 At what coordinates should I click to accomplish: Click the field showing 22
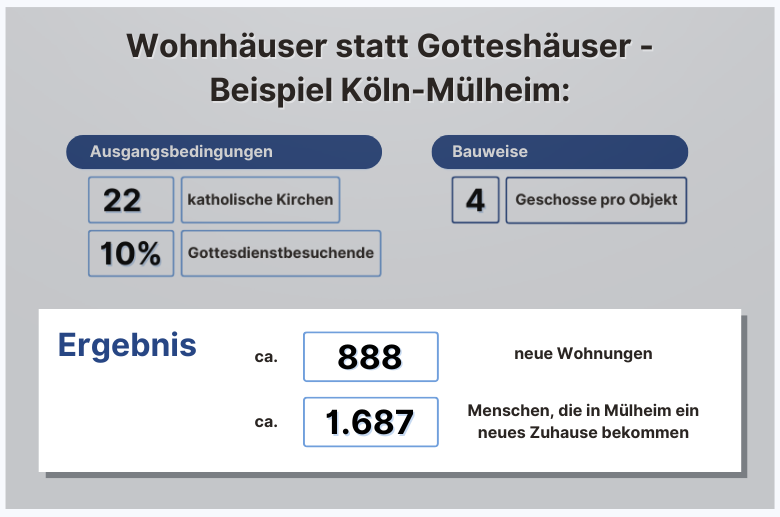point(130,200)
